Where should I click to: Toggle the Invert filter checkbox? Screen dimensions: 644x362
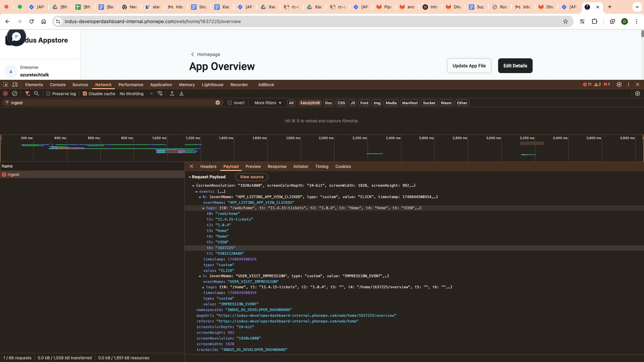tap(230, 103)
